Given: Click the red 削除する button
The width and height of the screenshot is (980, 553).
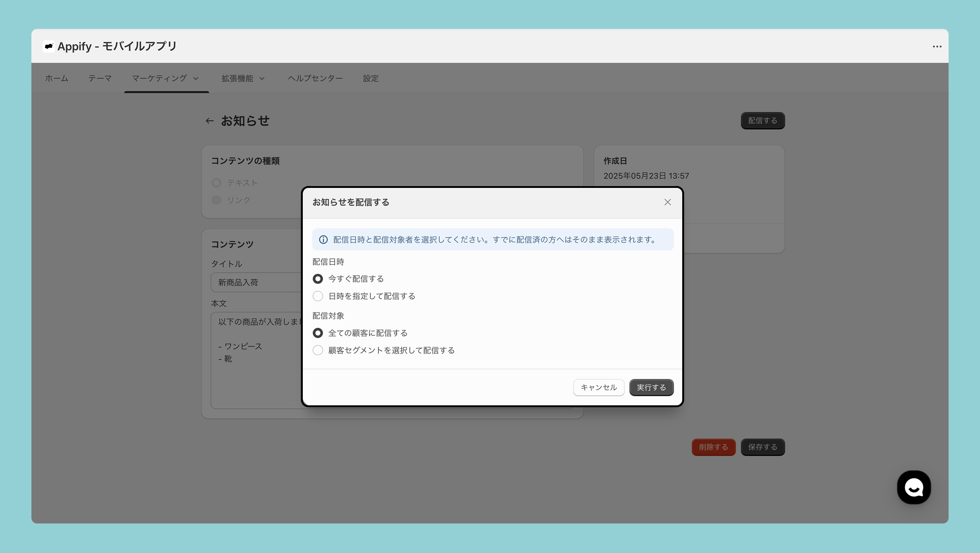Looking at the screenshot, I should click(713, 447).
